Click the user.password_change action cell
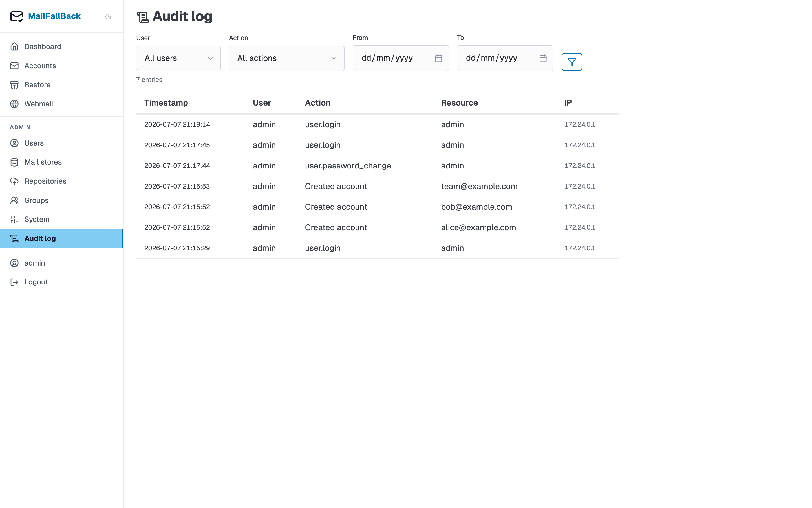This screenshot has width=812, height=508. (x=348, y=166)
